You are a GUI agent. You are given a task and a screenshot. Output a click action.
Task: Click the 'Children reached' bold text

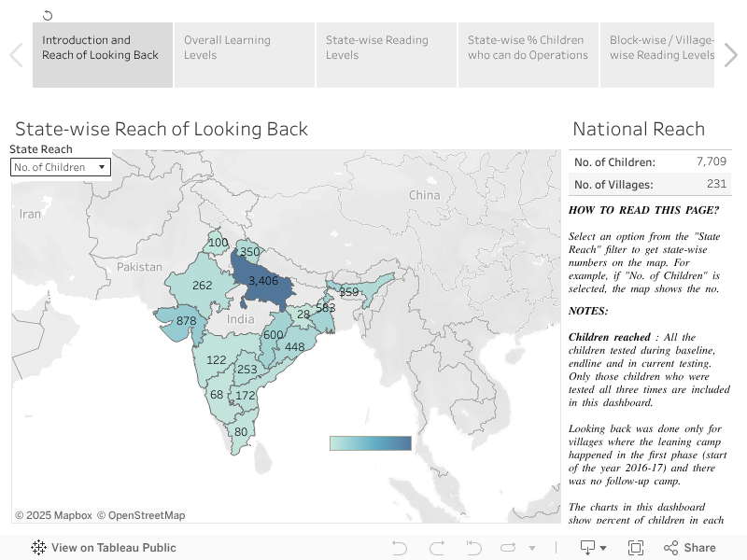coord(610,337)
